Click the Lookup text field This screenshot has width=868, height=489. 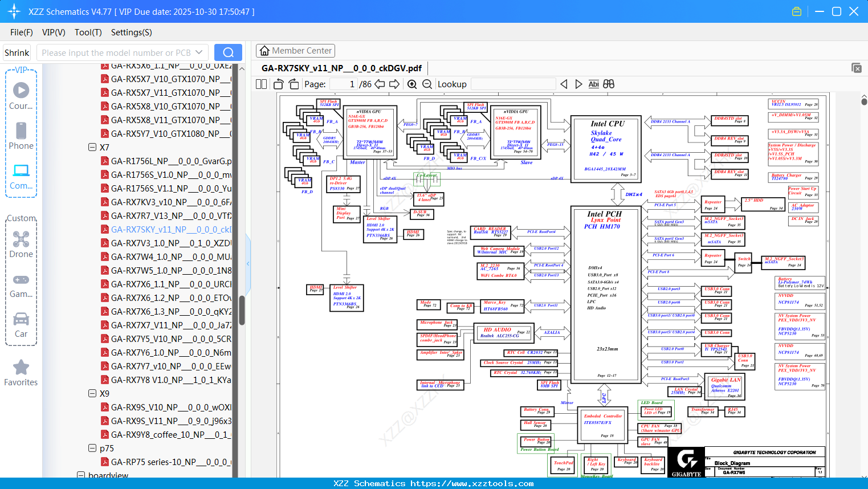click(x=514, y=84)
